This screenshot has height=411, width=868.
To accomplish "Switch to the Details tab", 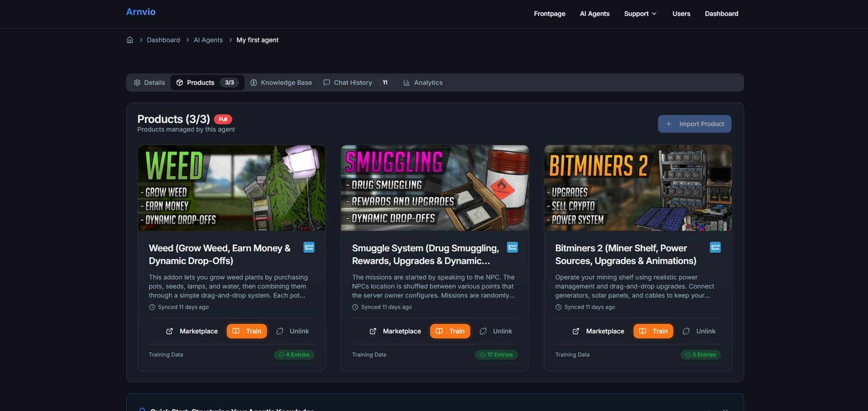I will tap(149, 83).
